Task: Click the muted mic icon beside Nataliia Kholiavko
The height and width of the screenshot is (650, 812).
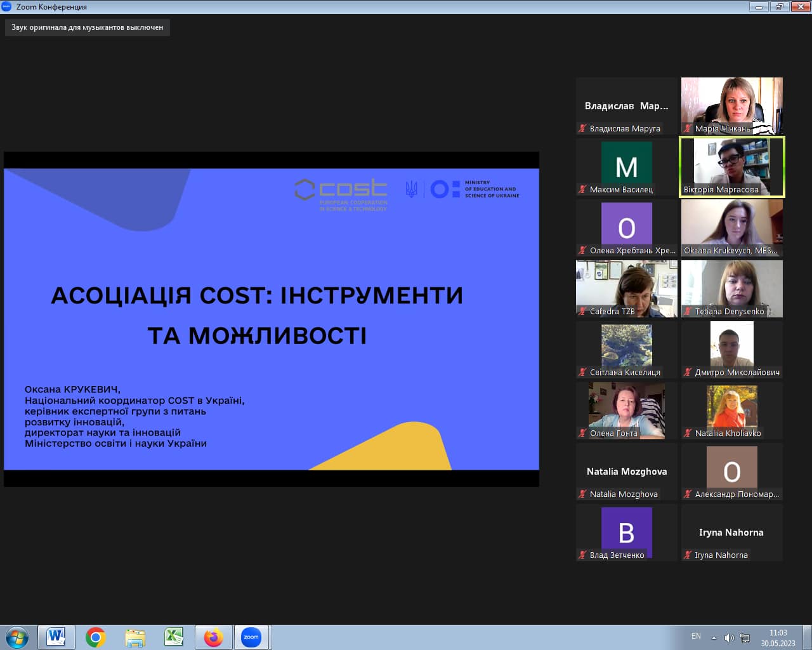Action: pyautogui.click(x=688, y=433)
